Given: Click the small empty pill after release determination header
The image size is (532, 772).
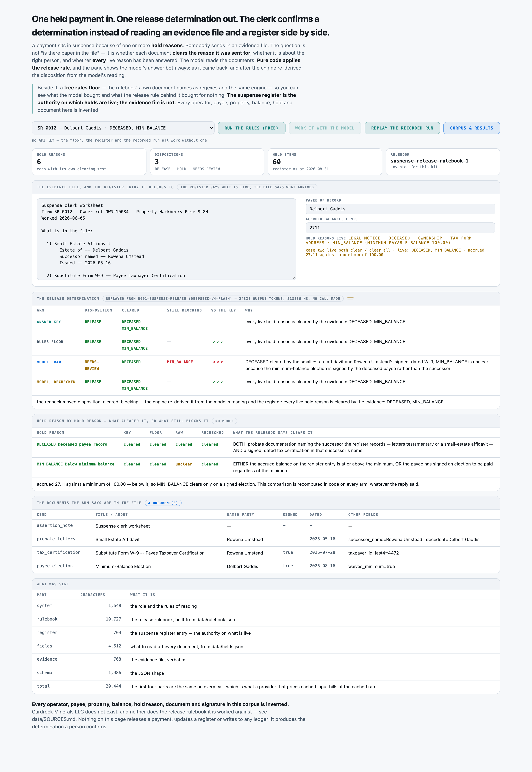Looking at the screenshot, I should point(350,299).
